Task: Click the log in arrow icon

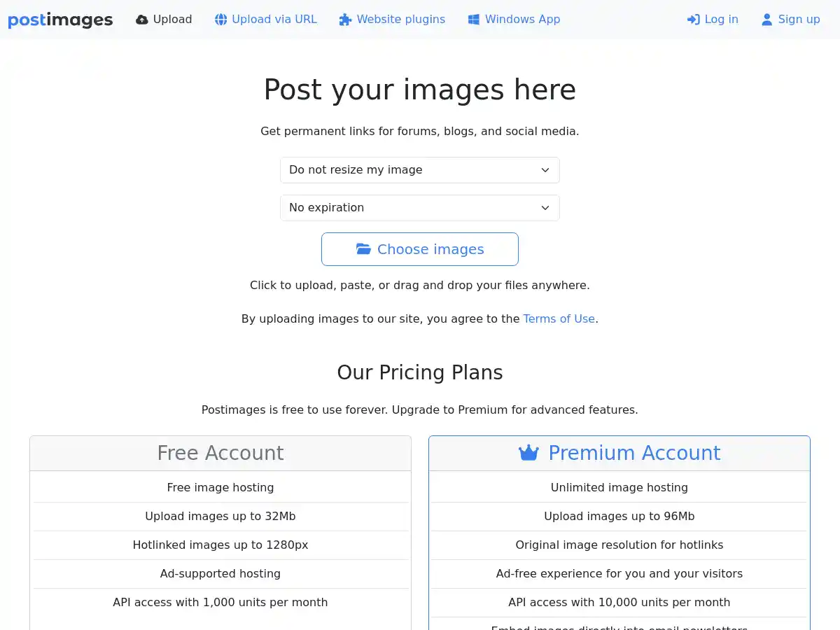Action: click(x=693, y=19)
